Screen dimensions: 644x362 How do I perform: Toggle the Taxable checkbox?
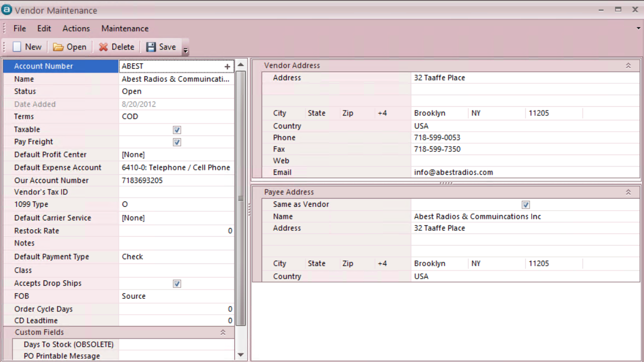click(177, 130)
